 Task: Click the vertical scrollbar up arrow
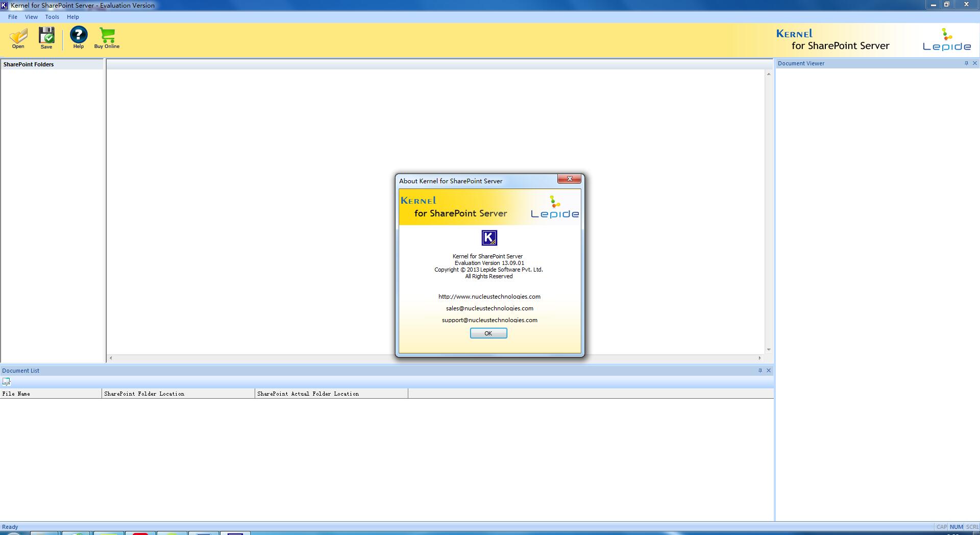pyautogui.click(x=768, y=75)
